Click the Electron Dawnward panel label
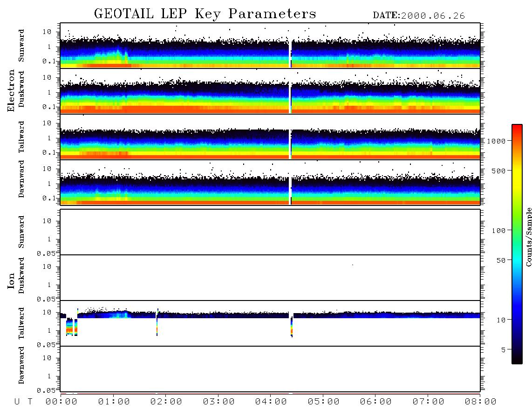 pyautogui.click(x=21, y=179)
